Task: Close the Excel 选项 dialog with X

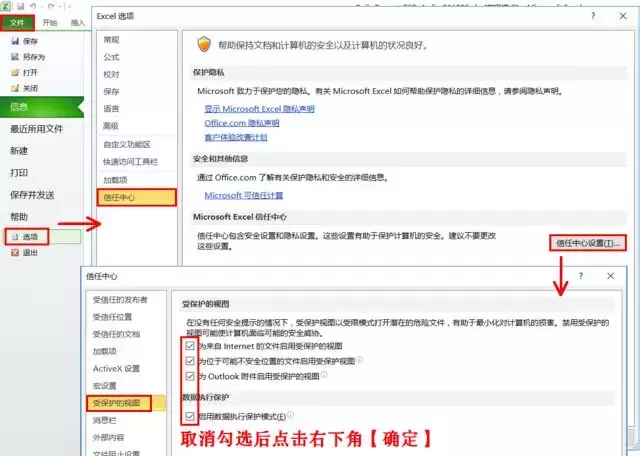Action: [623, 16]
